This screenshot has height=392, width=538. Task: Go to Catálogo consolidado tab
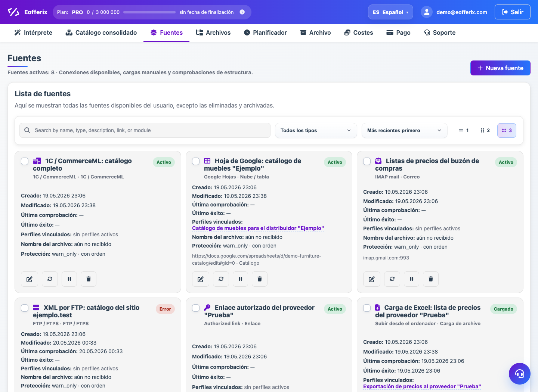point(101,32)
